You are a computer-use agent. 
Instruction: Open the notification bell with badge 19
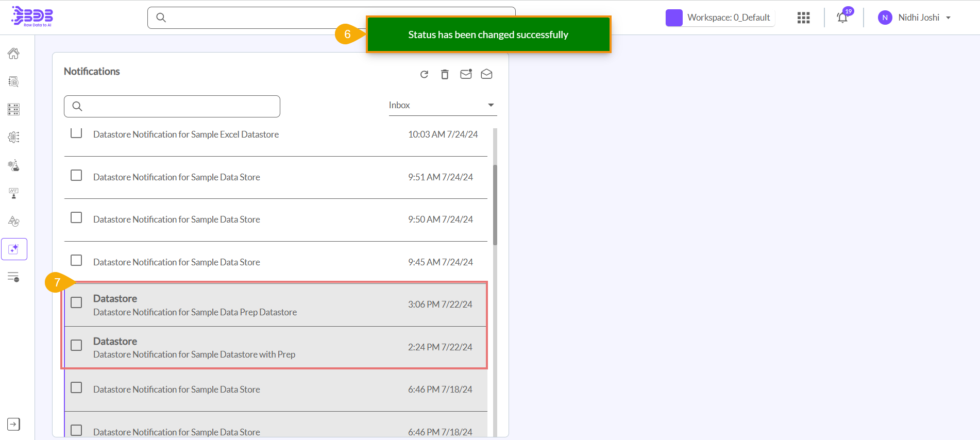point(842,18)
